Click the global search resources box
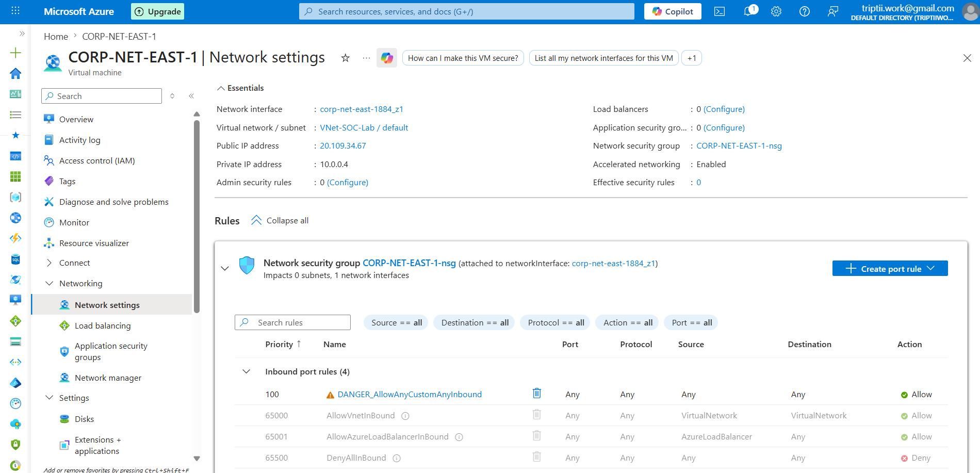980x473 pixels. click(467, 11)
